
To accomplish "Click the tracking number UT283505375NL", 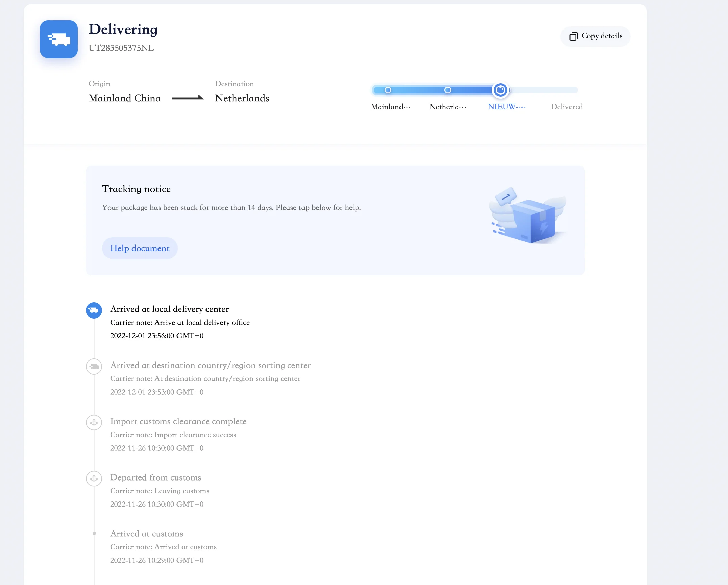I will 121,48.
